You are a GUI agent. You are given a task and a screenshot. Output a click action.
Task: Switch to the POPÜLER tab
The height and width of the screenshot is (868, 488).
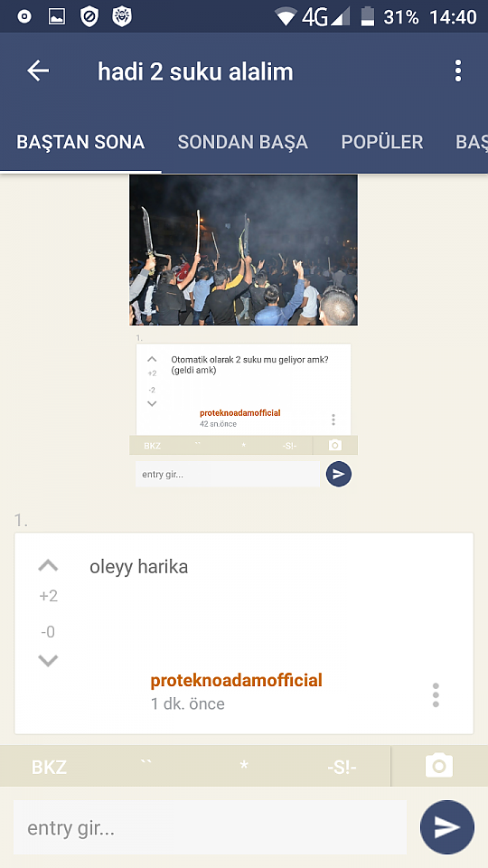click(381, 142)
